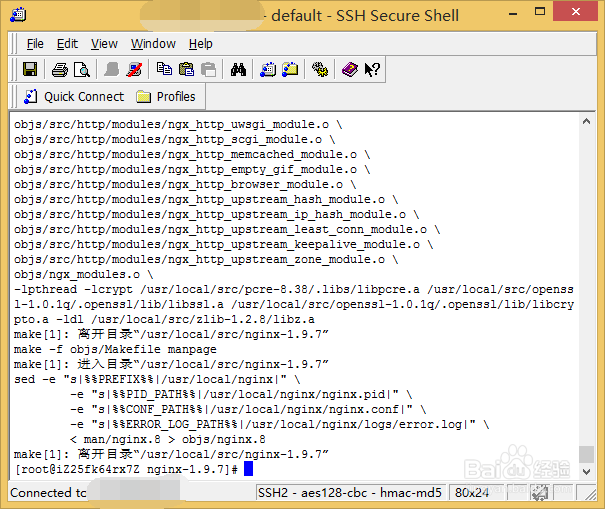This screenshot has width=605, height=509.
Task: Click the line containing 'PID_PATH'
Action: click(241, 394)
